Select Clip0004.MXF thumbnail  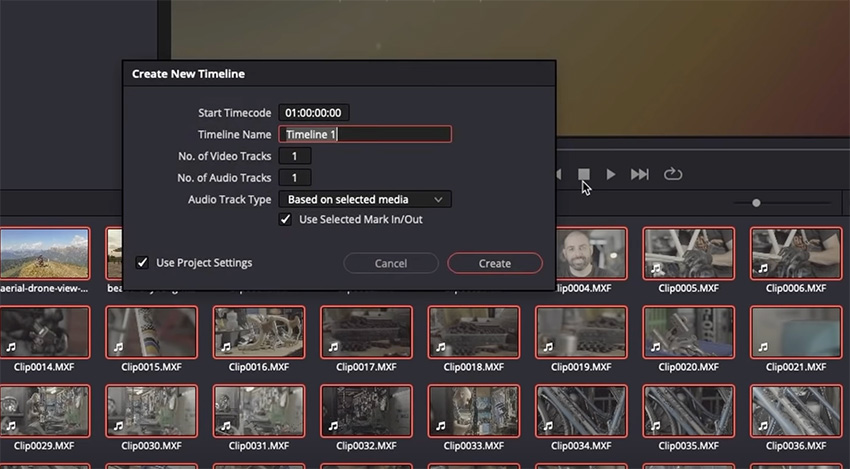[x=591, y=253]
